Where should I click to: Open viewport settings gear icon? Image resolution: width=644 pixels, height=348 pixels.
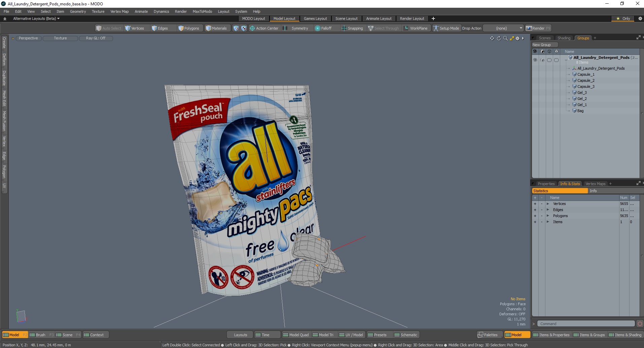pos(517,38)
